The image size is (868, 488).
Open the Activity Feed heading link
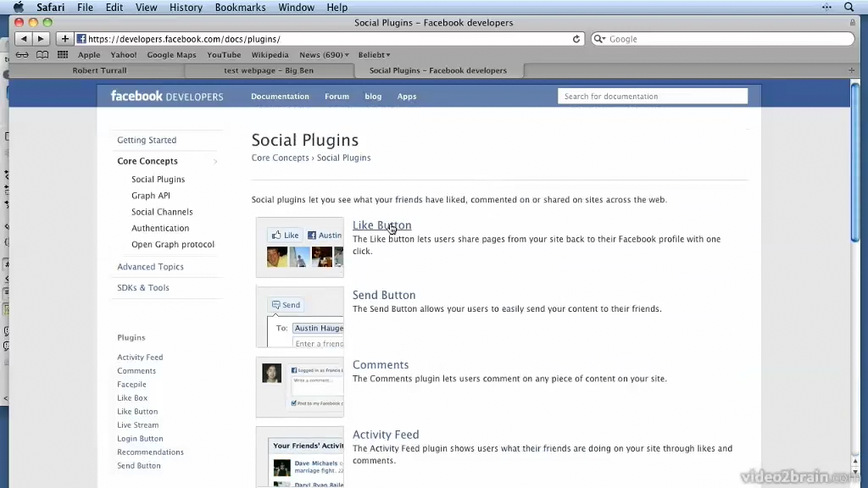386,435
